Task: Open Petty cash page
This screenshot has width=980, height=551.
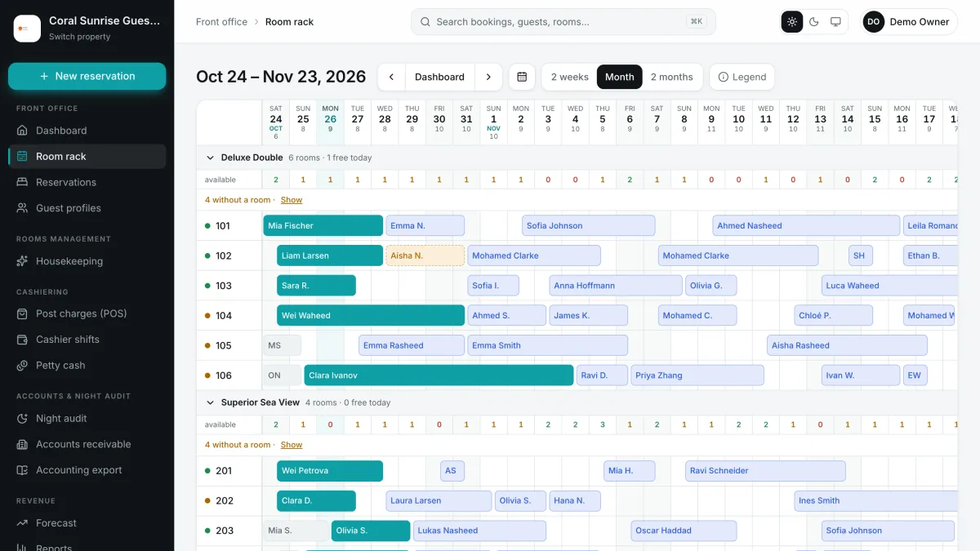Action: coord(87,366)
